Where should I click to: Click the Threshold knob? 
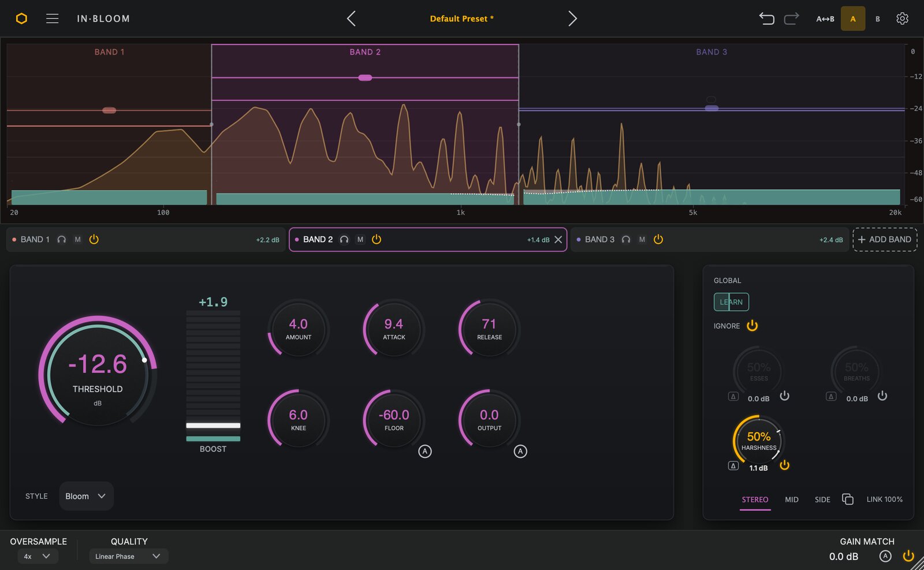pyautogui.click(x=98, y=372)
